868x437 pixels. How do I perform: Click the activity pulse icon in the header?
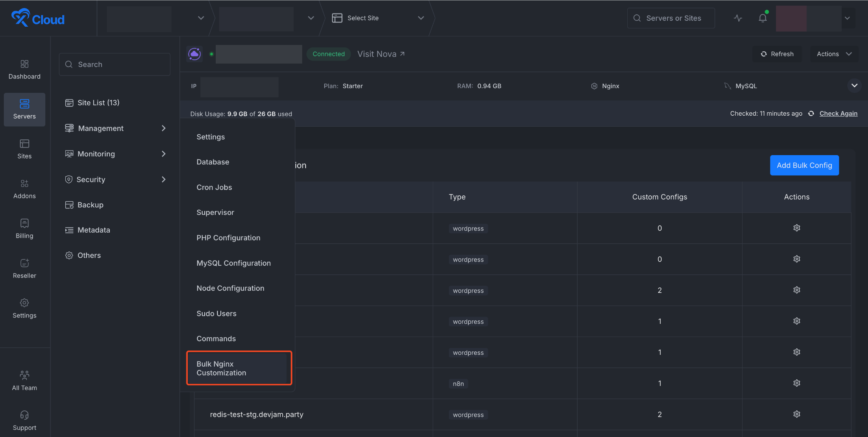tap(738, 18)
